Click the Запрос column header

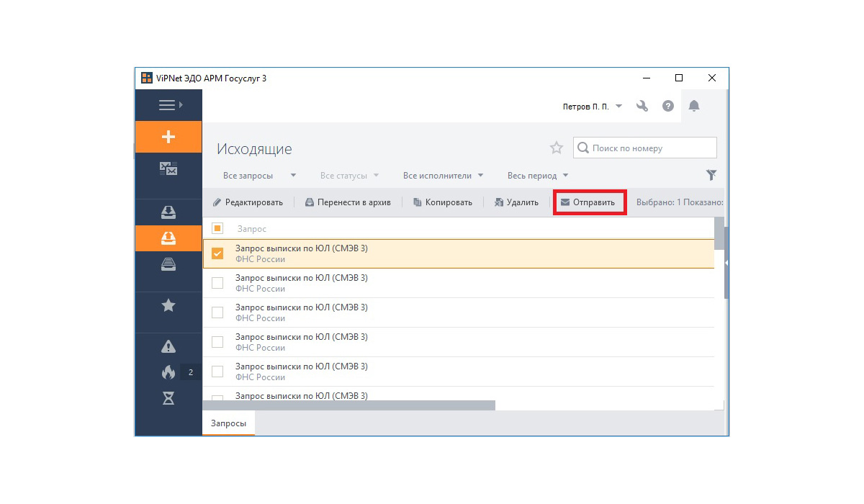click(x=251, y=228)
